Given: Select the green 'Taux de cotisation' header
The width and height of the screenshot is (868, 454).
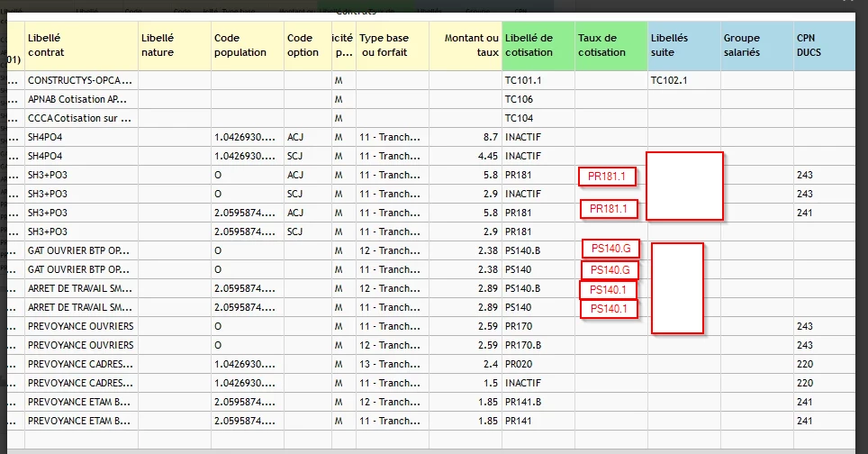Looking at the screenshot, I should (611, 45).
